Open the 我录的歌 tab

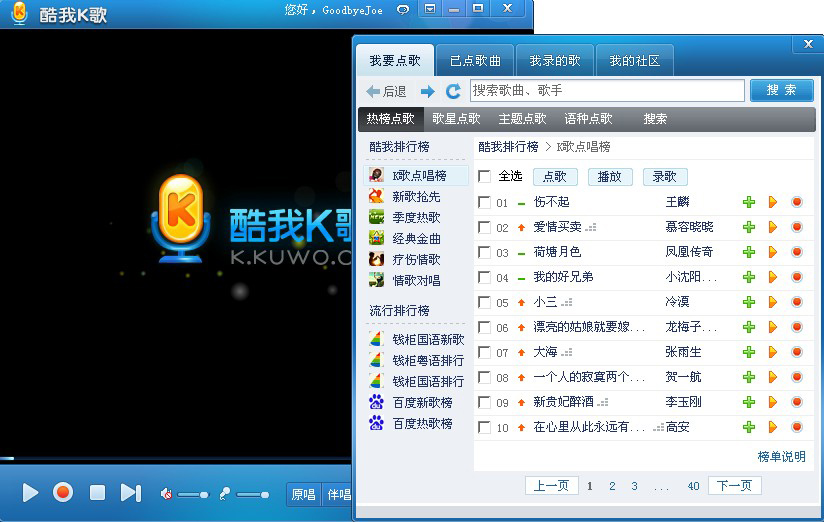(x=555, y=61)
